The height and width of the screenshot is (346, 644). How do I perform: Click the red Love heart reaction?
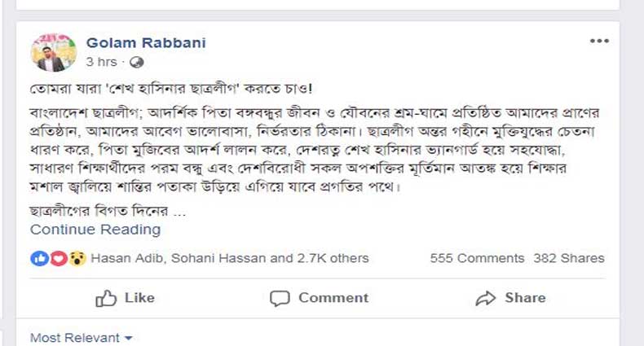pos(57,258)
